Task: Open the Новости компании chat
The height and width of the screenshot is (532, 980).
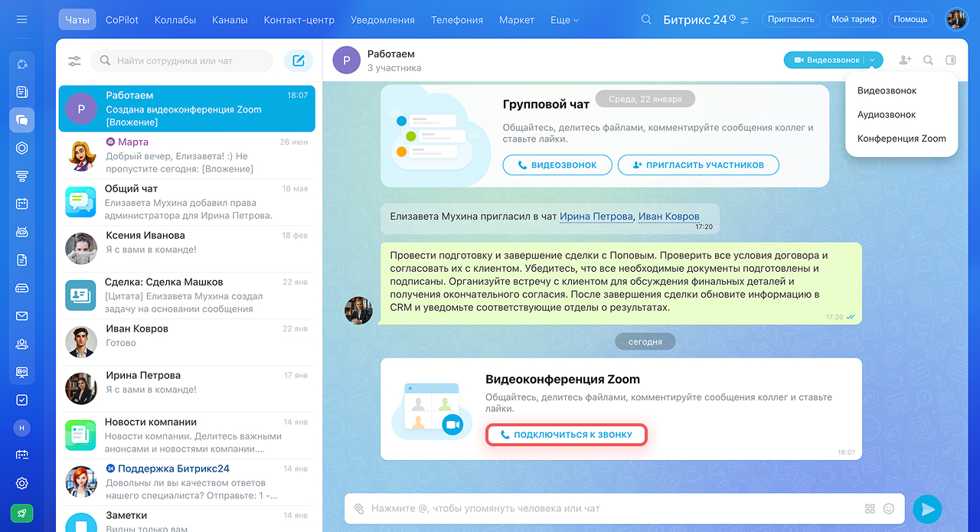Action: (186, 436)
